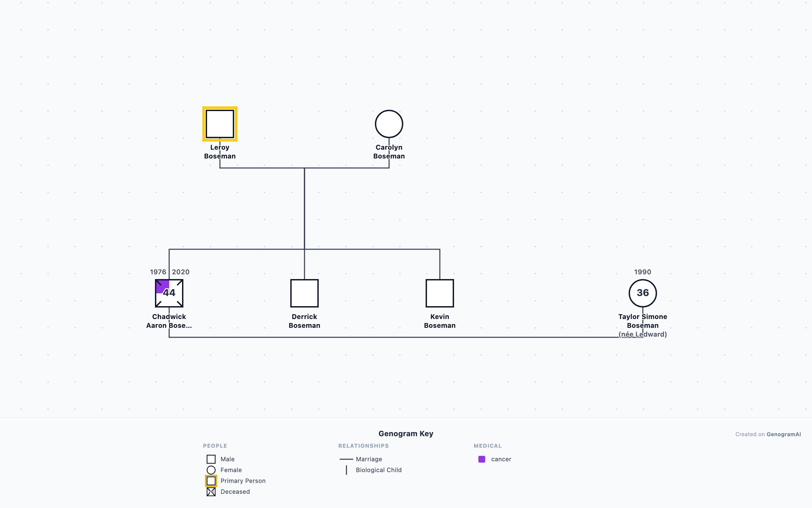Open the GenogramAI credit link

784,434
